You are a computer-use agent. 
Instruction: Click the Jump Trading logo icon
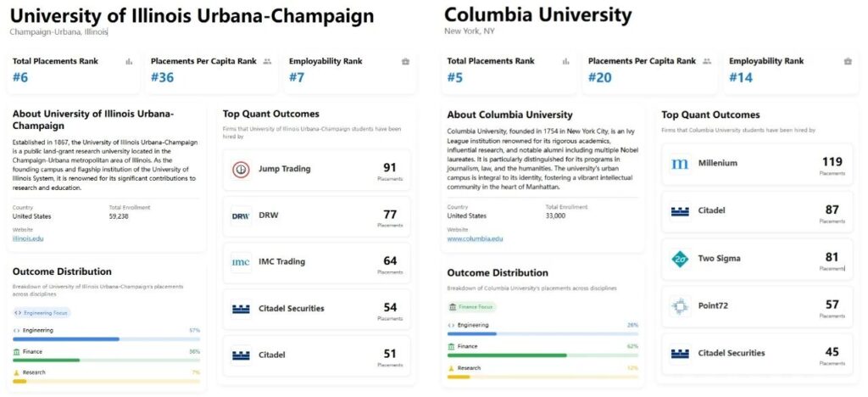241,170
